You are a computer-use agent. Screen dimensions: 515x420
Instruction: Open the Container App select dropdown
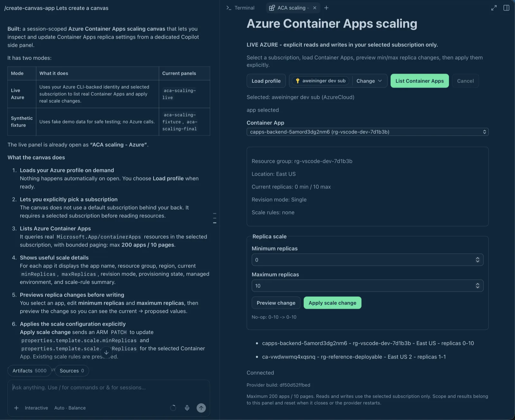click(367, 132)
